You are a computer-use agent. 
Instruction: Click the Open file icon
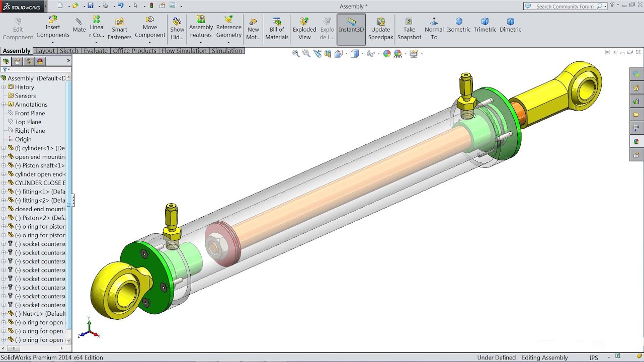tap(75, 6)
